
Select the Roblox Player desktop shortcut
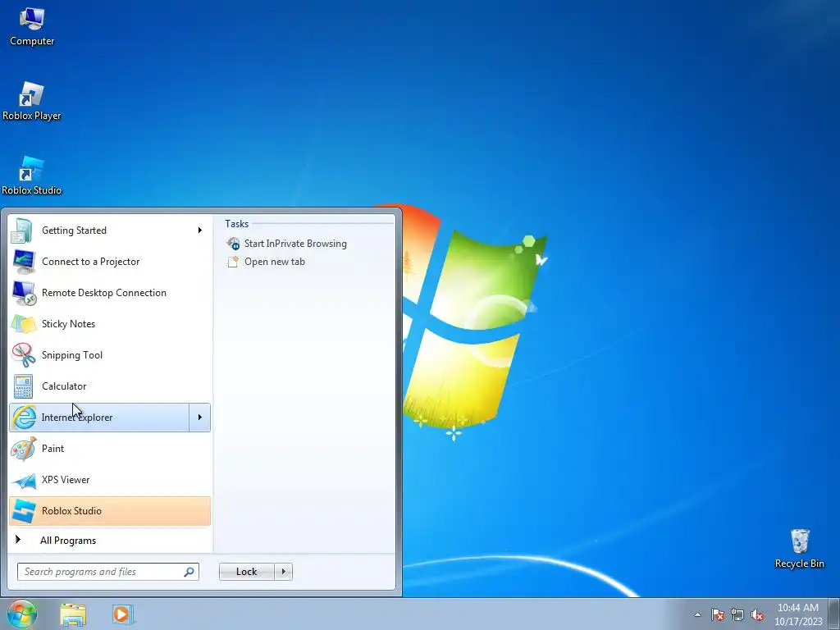pos(32,102)
